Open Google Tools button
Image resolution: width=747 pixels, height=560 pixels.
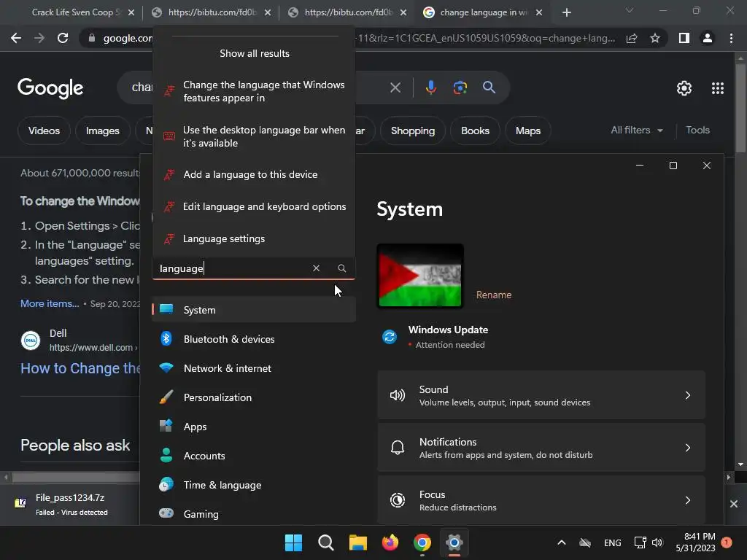(697, 130)
